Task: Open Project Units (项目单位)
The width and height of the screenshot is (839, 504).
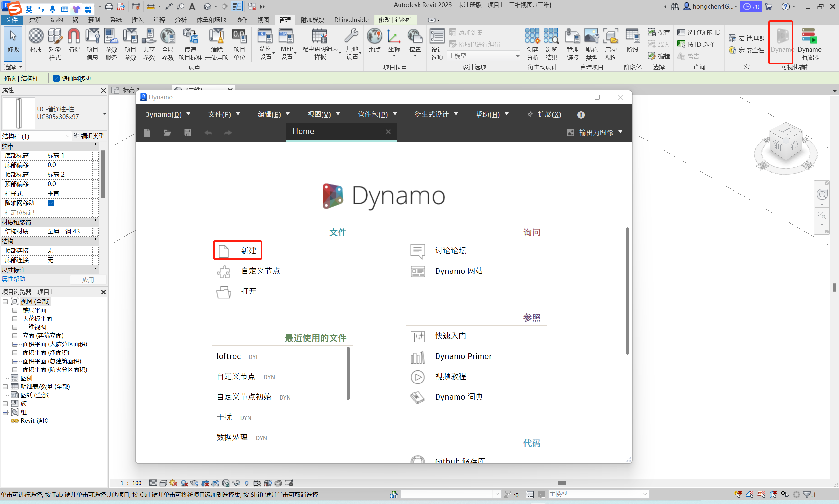Action: pos(239,45)
